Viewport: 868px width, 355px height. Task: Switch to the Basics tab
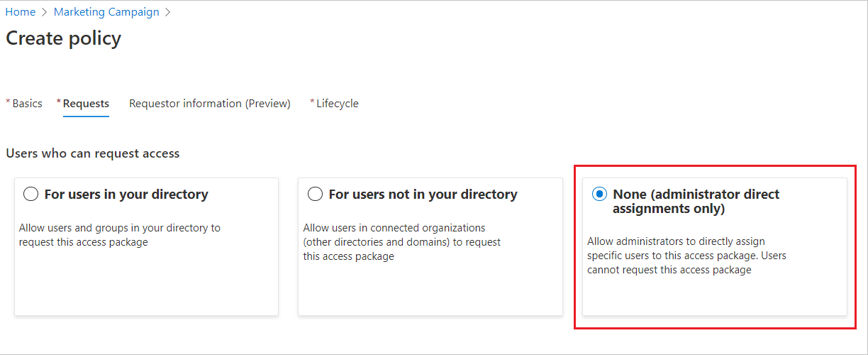[x=27, y=104]
